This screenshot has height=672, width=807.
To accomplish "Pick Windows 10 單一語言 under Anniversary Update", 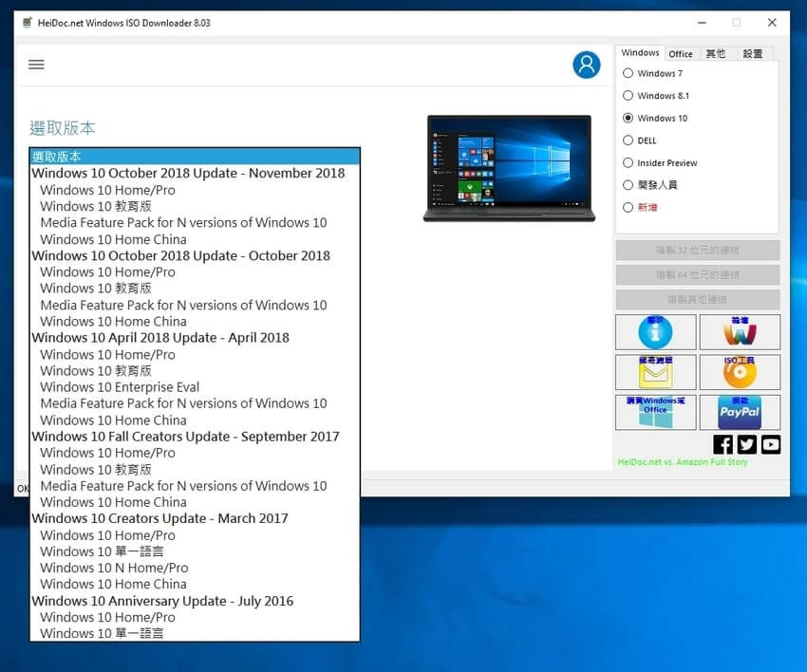I will click(195, 633).
